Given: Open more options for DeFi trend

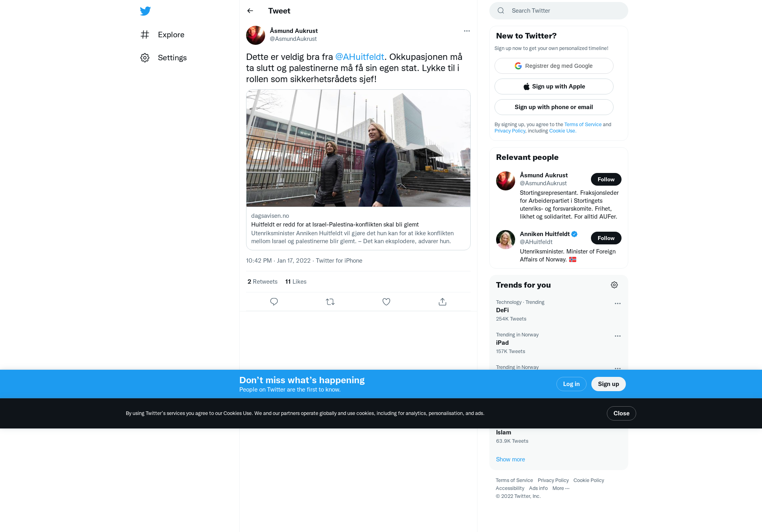Looking at the screenshot, I should pos(618,303).
